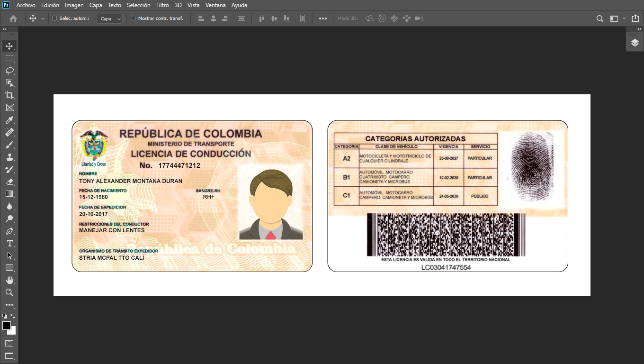
Task: Toggle Quick Mask mode
Action: (9, 343)
